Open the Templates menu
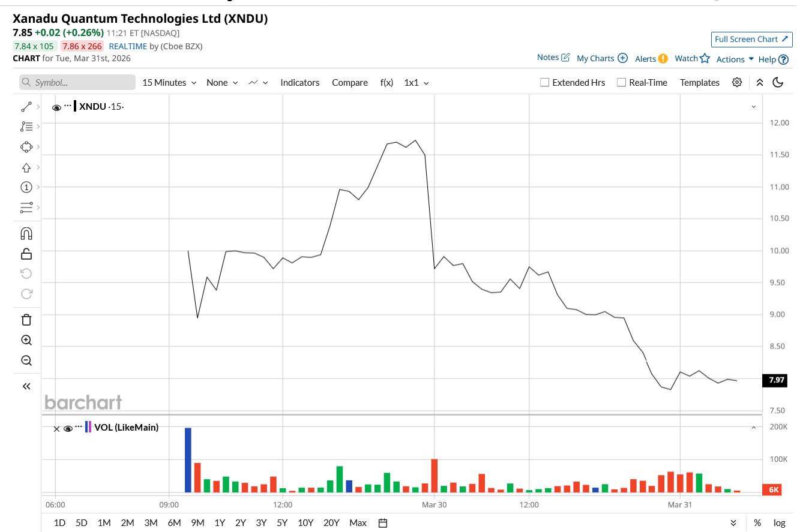The height and width of the screenshot is (532, 797). [700, 83]
